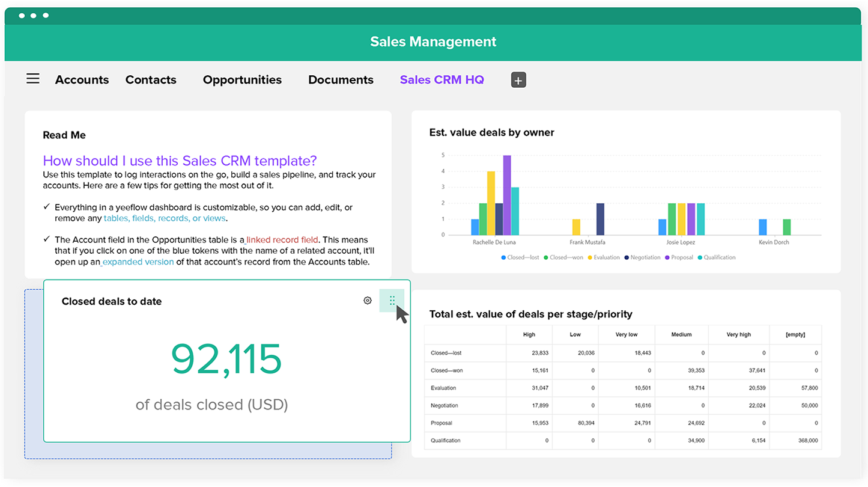Image resolution: width=868 pixels, height=487 pixels.
Task: Add a new tab with plus icon
Action: coord(518,80)
